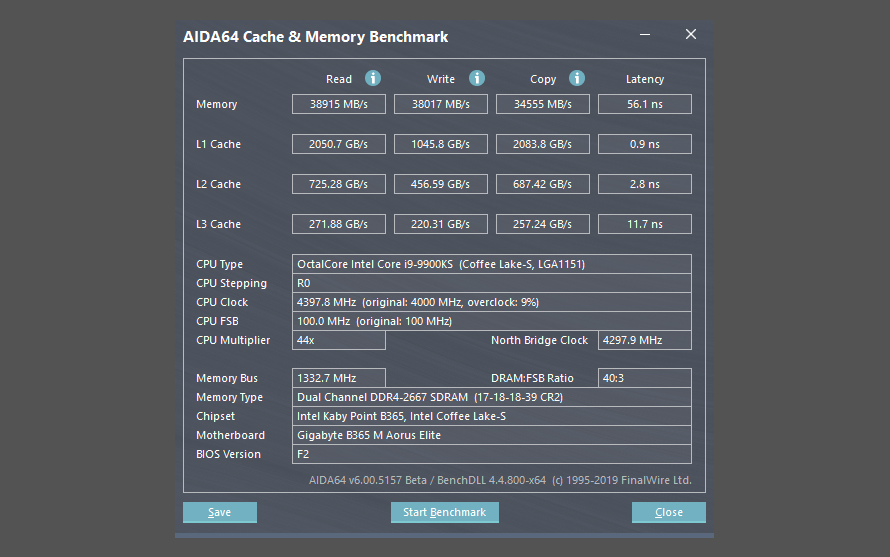Click the Motherboard name field
Viewport: 890px width, 557px height.
(x=492, y=435)
